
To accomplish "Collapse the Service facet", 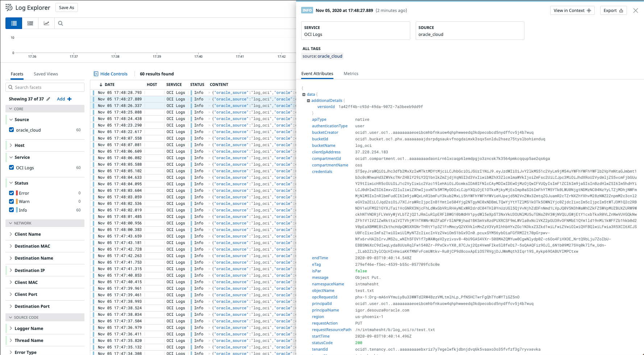I will [x=11, y=157].
